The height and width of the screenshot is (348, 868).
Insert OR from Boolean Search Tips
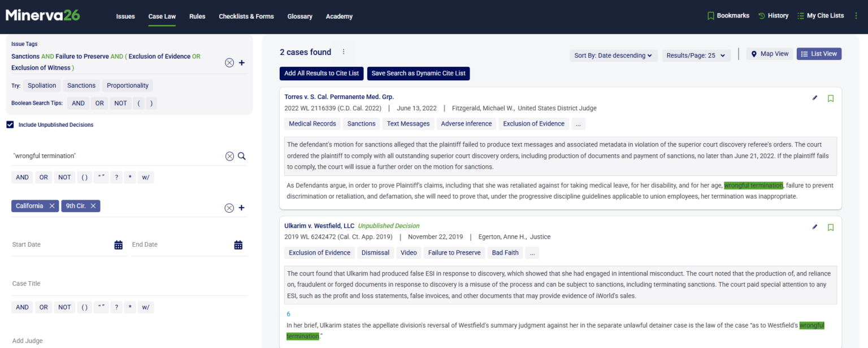coord(99,103)
